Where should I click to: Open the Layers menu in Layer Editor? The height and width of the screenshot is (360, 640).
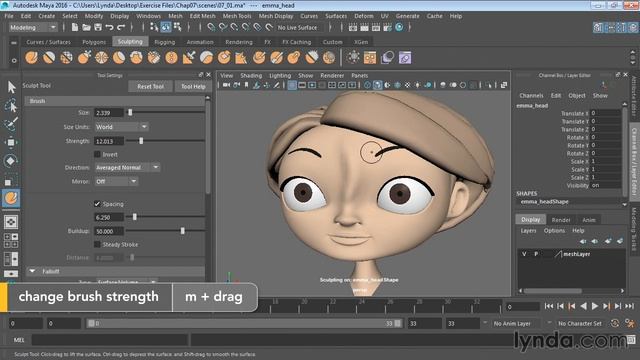tap(528, 231)
